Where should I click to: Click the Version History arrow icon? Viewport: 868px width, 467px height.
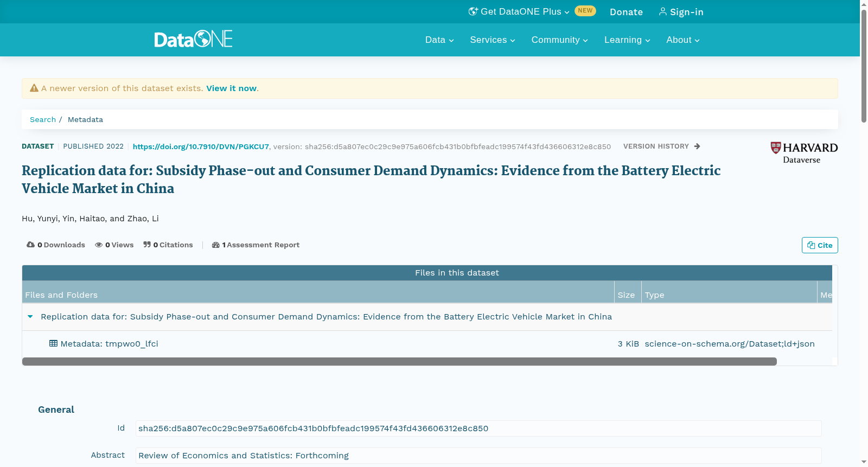click(697, 146)
